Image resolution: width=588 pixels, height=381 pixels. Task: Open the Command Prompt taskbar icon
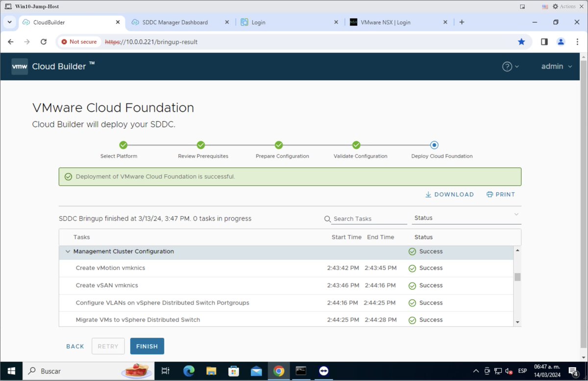point(301,371)
